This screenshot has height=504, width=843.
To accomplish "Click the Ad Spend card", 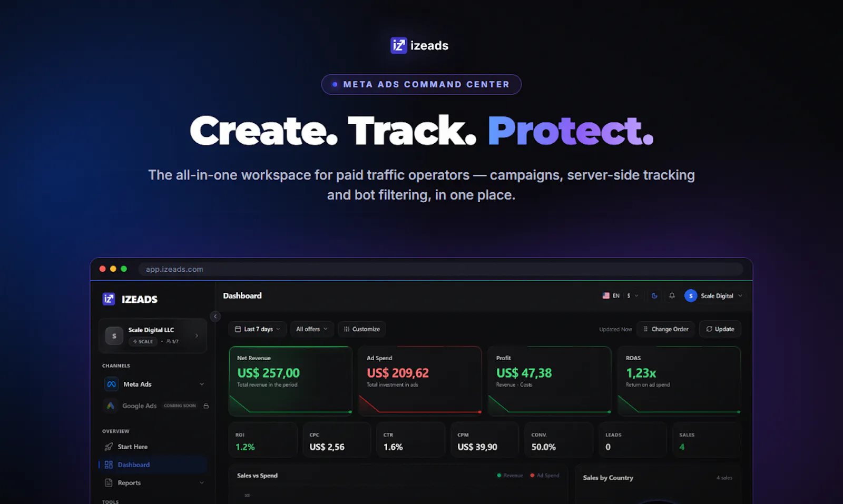I will (x=420, y=381).
